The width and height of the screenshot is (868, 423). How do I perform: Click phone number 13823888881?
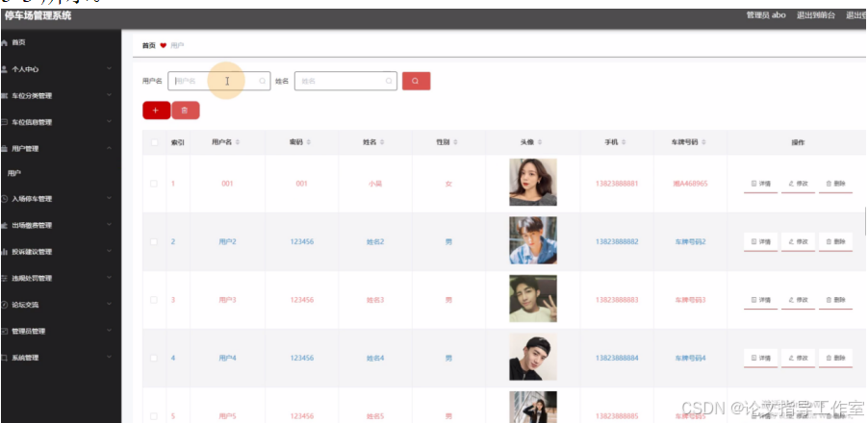tap(617, 184)
